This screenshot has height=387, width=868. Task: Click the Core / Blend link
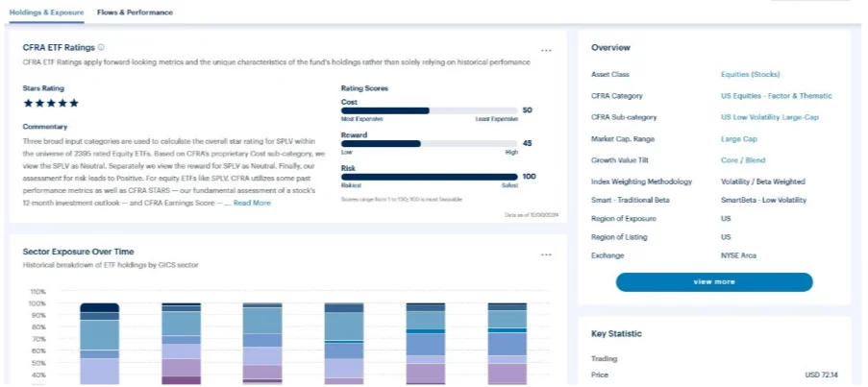click(743, 160)
